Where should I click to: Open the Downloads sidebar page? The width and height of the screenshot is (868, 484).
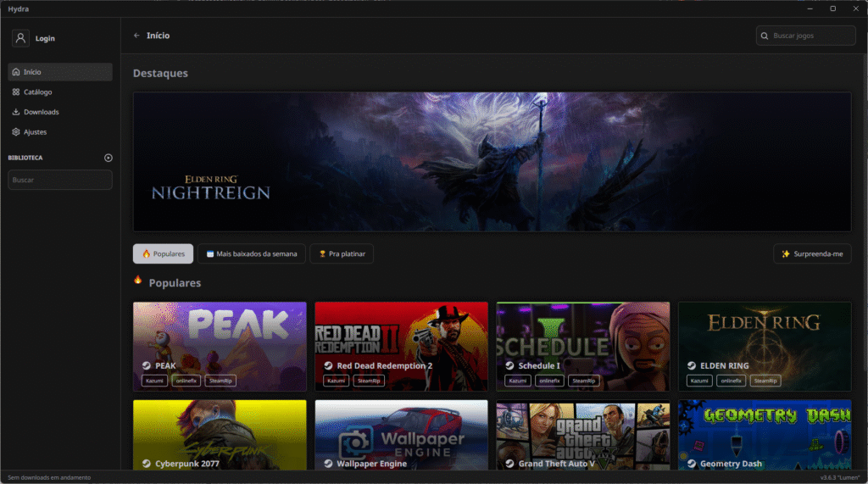60,112
